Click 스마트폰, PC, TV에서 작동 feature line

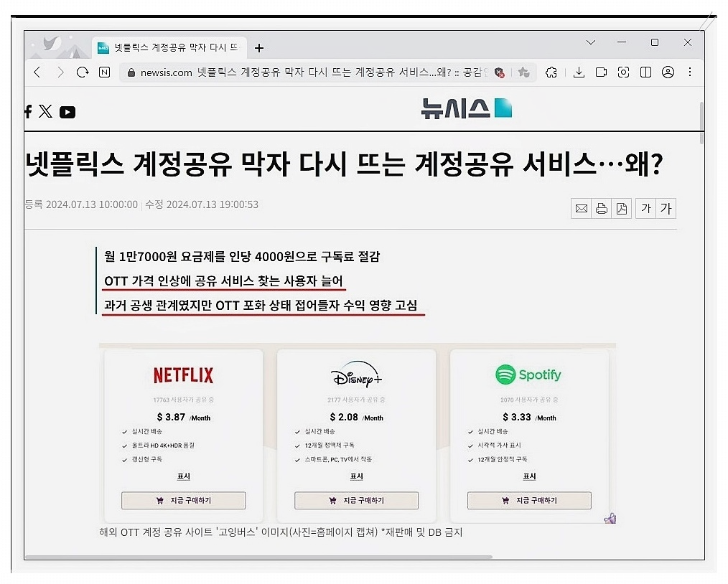pos(338,459)
